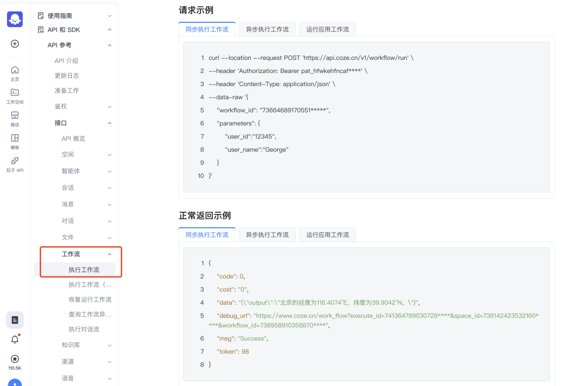The width and height of the screenshot is (588, 386).
Task: Open the API 概览 page
Action: [73, 139]
